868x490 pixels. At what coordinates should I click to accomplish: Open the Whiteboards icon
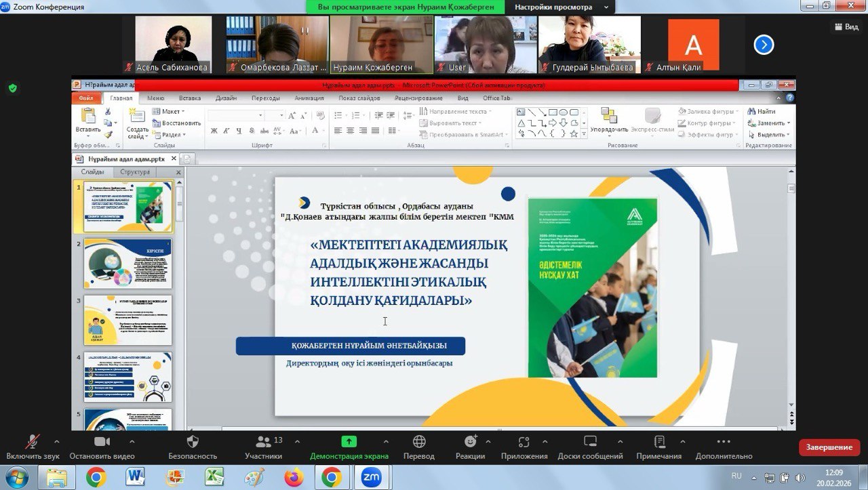click(590, 443)
